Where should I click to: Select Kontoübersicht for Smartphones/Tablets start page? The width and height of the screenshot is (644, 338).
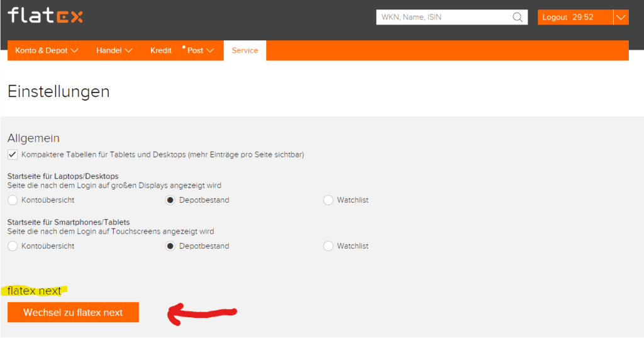(x=13, y=246)
